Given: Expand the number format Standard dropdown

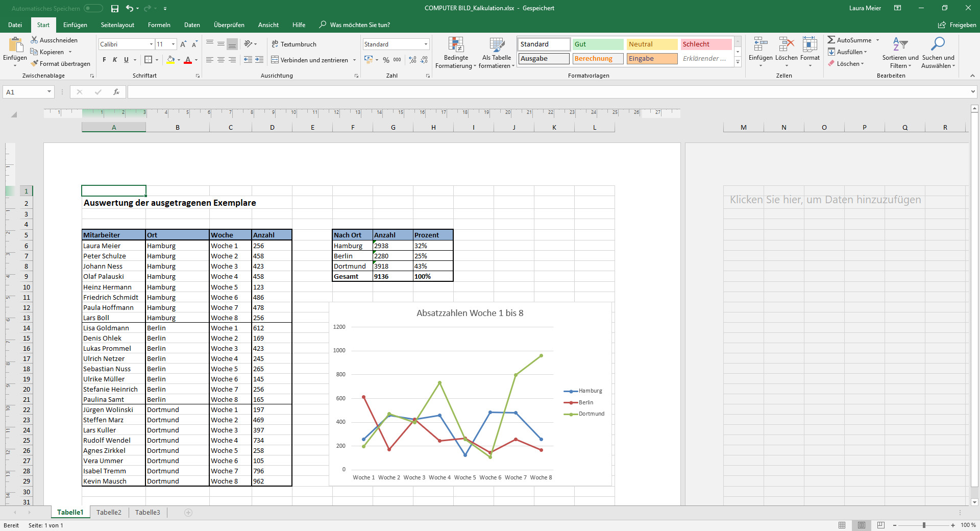Looking at the screenshot, I should pos(426,44).
